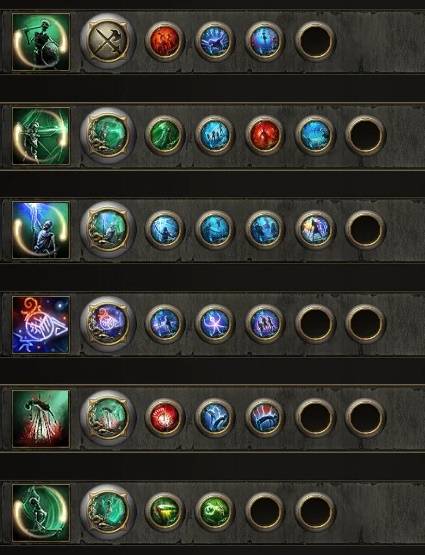The width and height of the screenshot is (425, 555).
Task: Select the red support gem beside crossed axes
Action: tap(165, 41)
